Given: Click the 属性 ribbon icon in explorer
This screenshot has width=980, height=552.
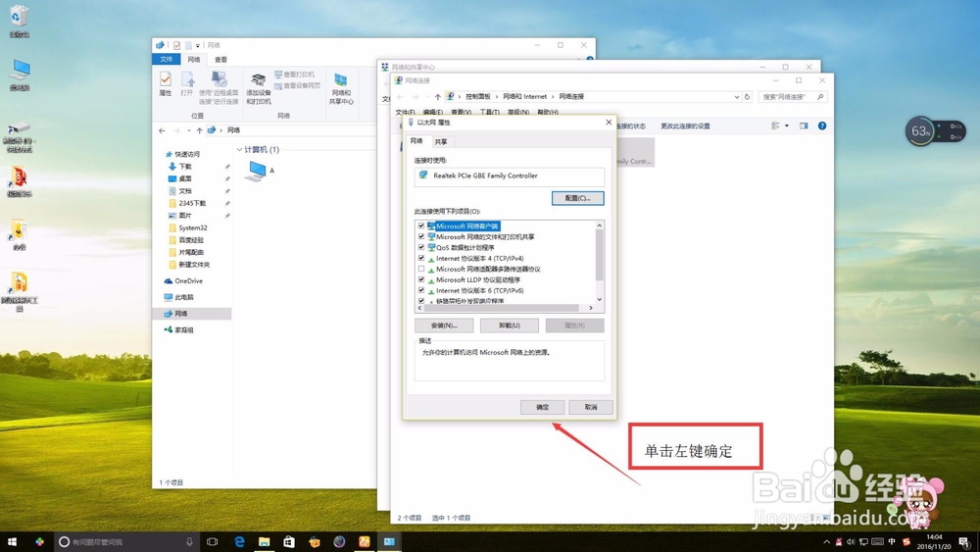Looking at the screenshot, I should coord(165,83).
